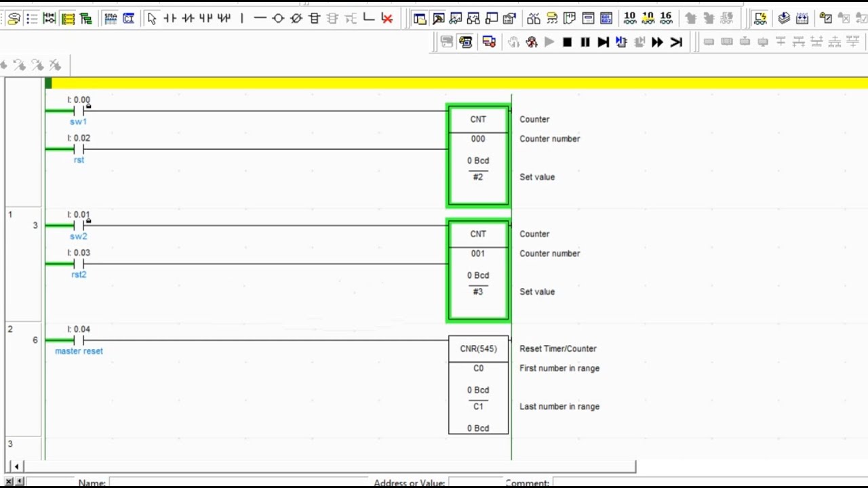Click the 'C0' first number operand
Viewport: 868px width, 488px height.
(x=478, y=368)
